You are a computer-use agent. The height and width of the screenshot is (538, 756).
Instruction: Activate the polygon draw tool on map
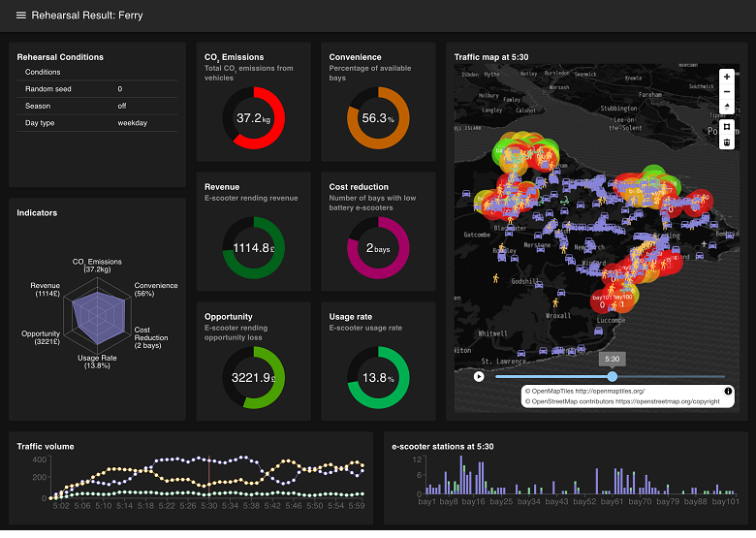(x=727, y=126)
